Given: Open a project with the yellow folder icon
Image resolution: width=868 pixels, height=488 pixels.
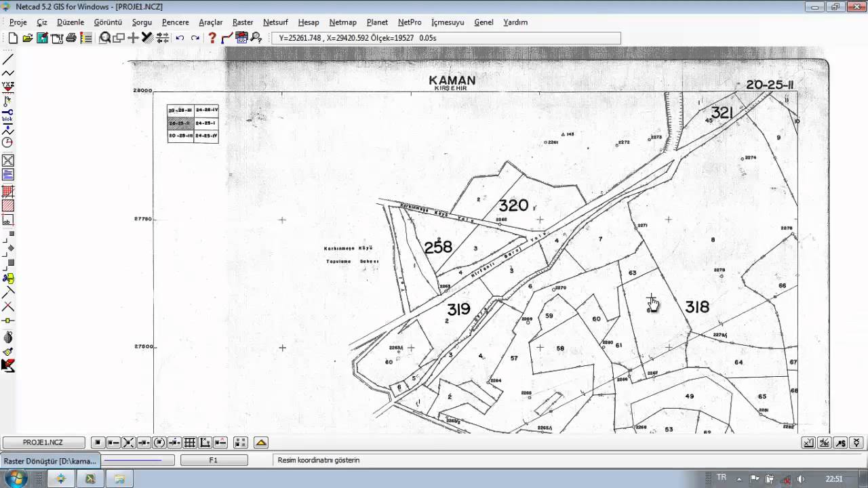Looking at the screenshot, I should tap(28, 39).
